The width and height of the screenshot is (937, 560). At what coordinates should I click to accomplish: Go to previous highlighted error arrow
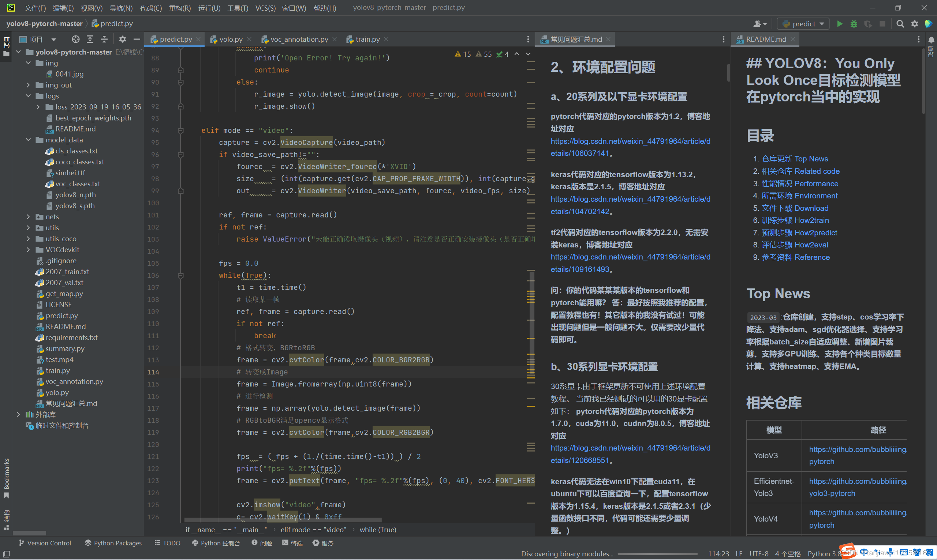click(516, 54)
